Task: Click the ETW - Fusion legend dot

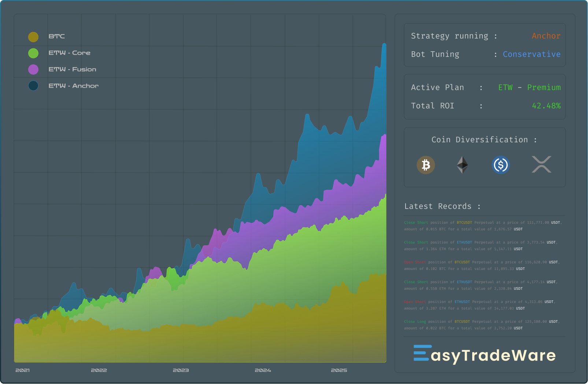Action: click(x=33, y=69)
